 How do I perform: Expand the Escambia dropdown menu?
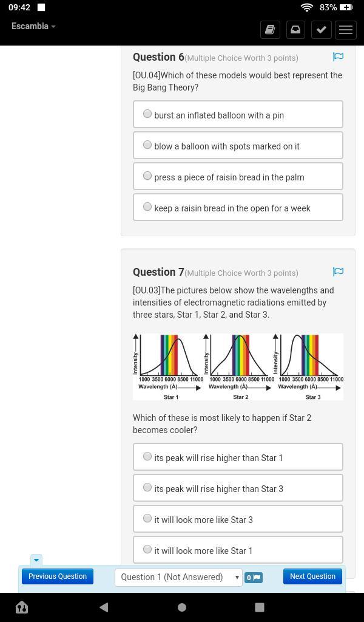[x=33, y=27]
